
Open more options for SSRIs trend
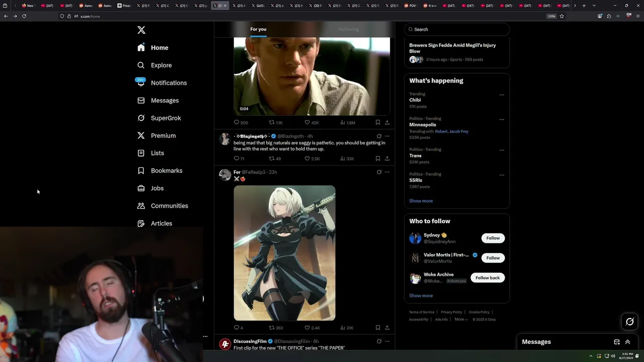502,174
